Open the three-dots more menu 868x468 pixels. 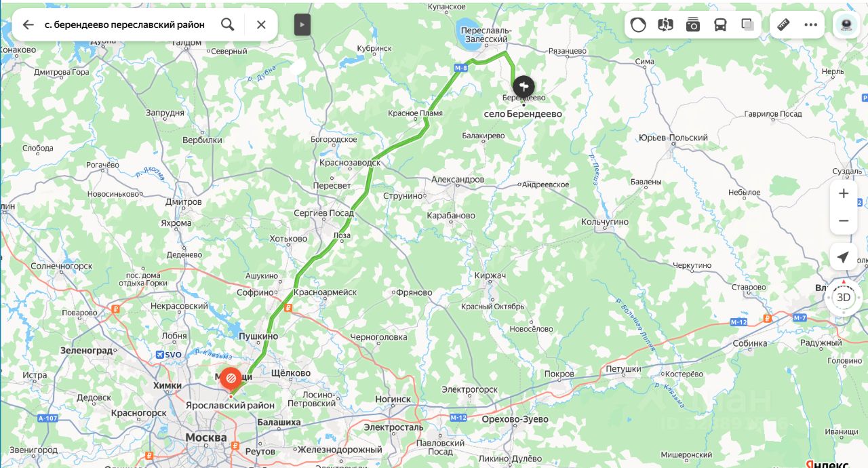[x=810, y=24]
